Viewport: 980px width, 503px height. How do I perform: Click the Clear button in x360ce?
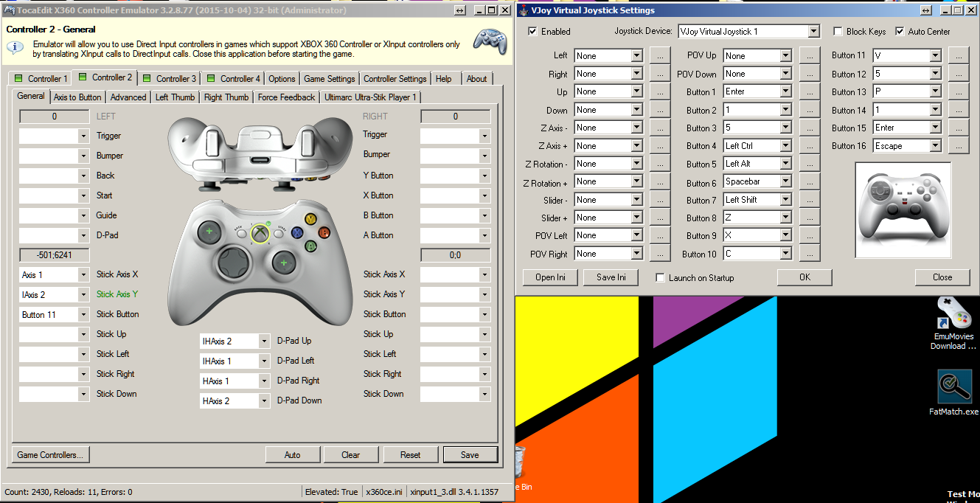[x=351, y=455]
